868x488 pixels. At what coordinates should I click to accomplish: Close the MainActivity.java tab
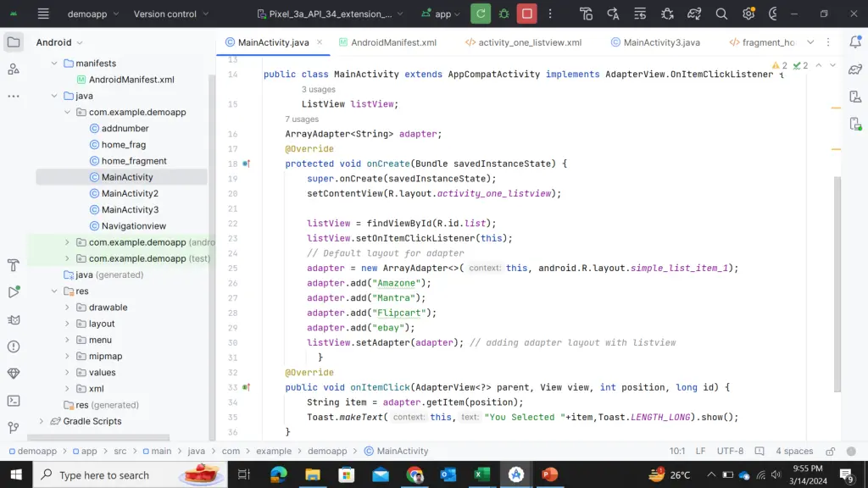pyautogui.click(x=320, y=42)
